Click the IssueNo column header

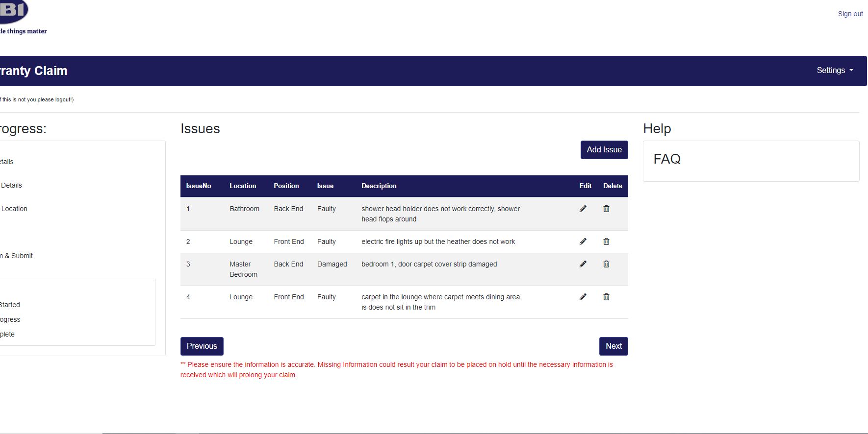tap(199, 186)
